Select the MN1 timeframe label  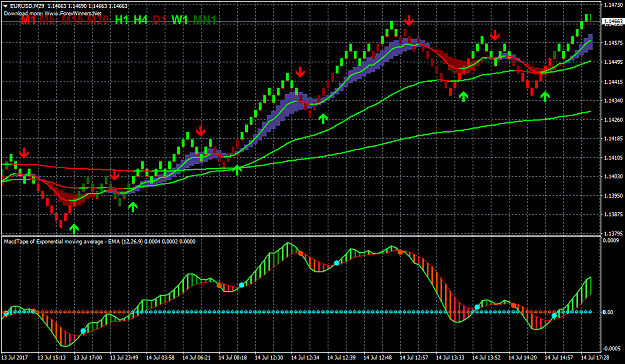pyautogui.click(x=204, y=20)
